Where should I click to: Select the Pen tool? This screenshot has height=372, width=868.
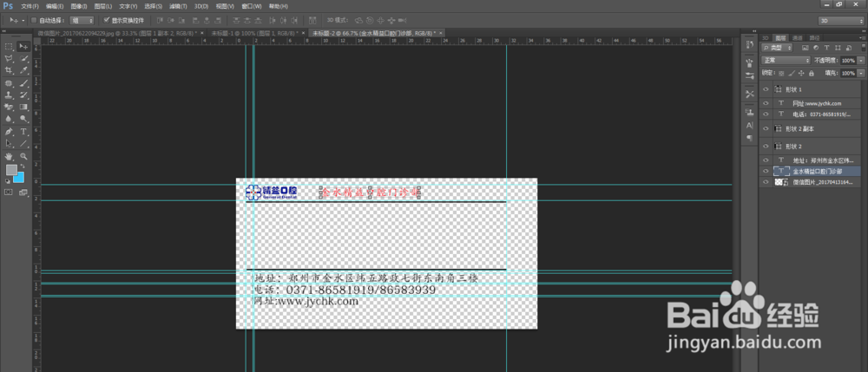[x=9, y=132]
